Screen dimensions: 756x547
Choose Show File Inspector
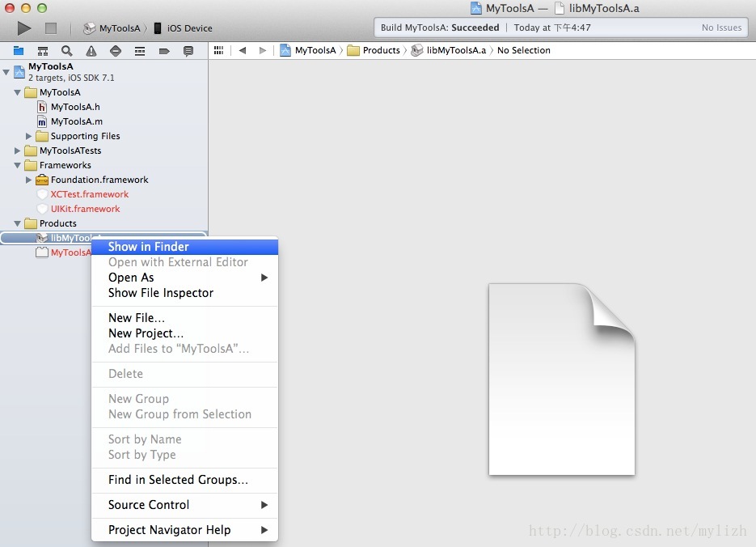[184, 293]
